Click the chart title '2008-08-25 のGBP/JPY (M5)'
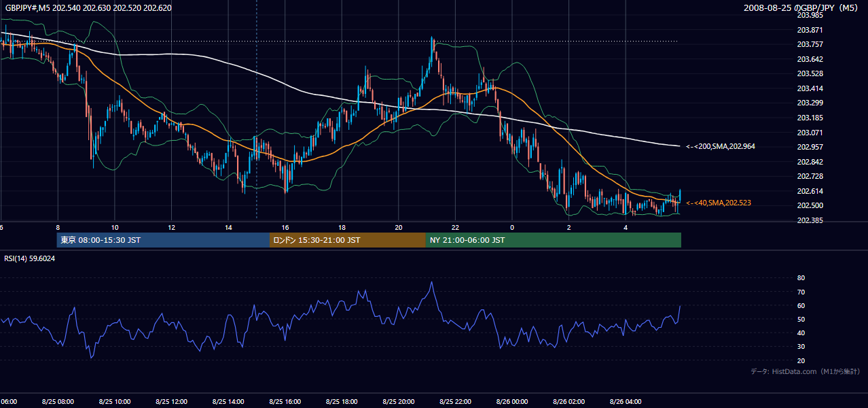 (802, 7)
